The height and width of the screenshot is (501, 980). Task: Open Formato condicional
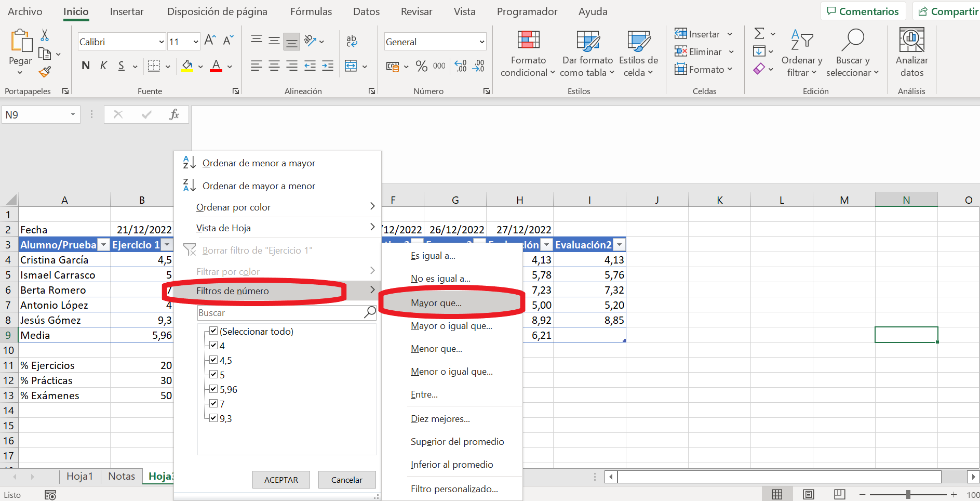pyautogui.click(x=528, y=54)
